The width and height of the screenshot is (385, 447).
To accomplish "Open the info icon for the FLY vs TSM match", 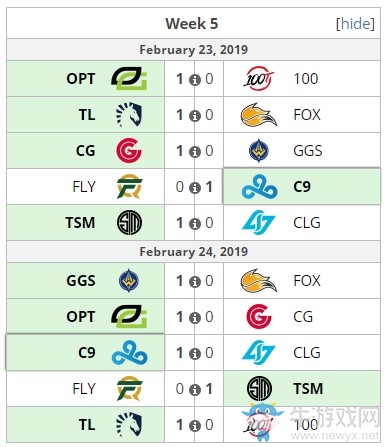I will click(x=195, y=390).
